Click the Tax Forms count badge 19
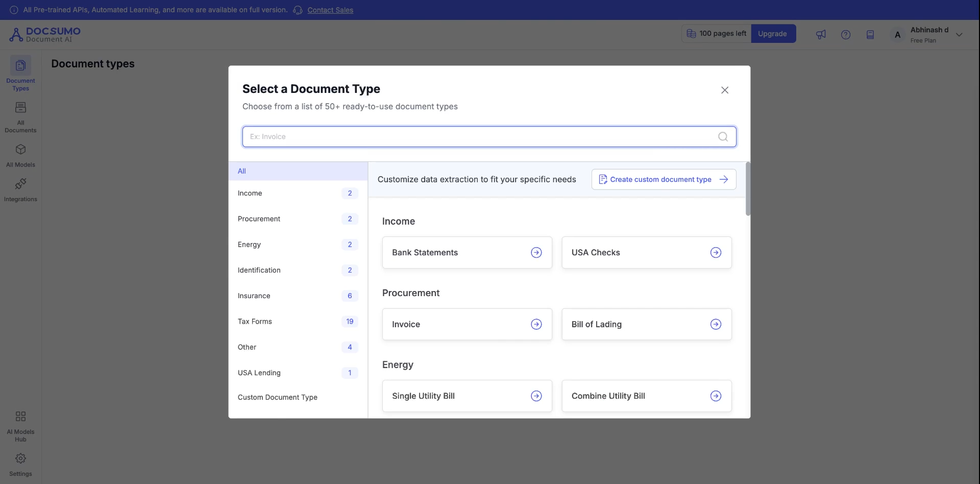Screen dimensions: 980x484 (x=350, y=322)
